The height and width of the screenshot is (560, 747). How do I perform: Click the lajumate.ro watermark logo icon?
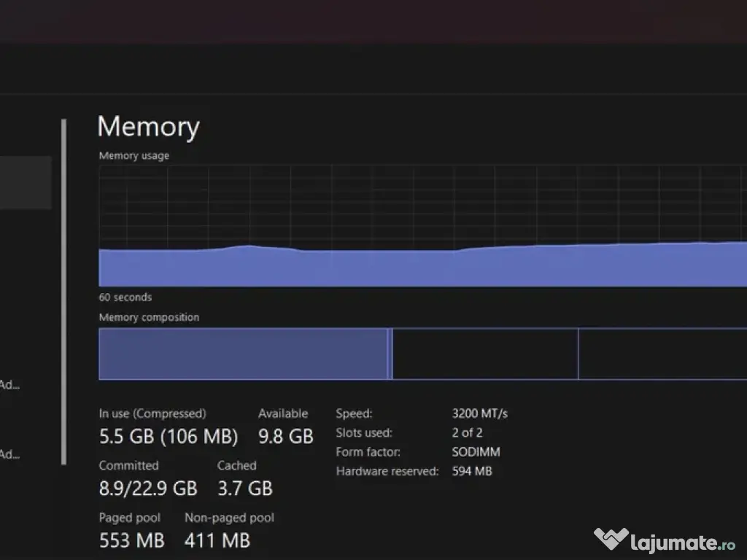(611, 540)
